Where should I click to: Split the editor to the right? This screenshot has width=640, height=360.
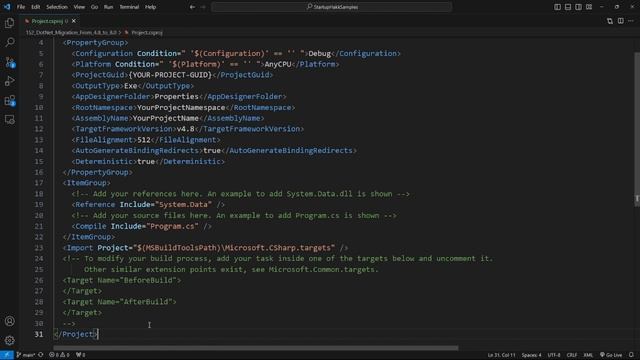(x=620, y=21)
